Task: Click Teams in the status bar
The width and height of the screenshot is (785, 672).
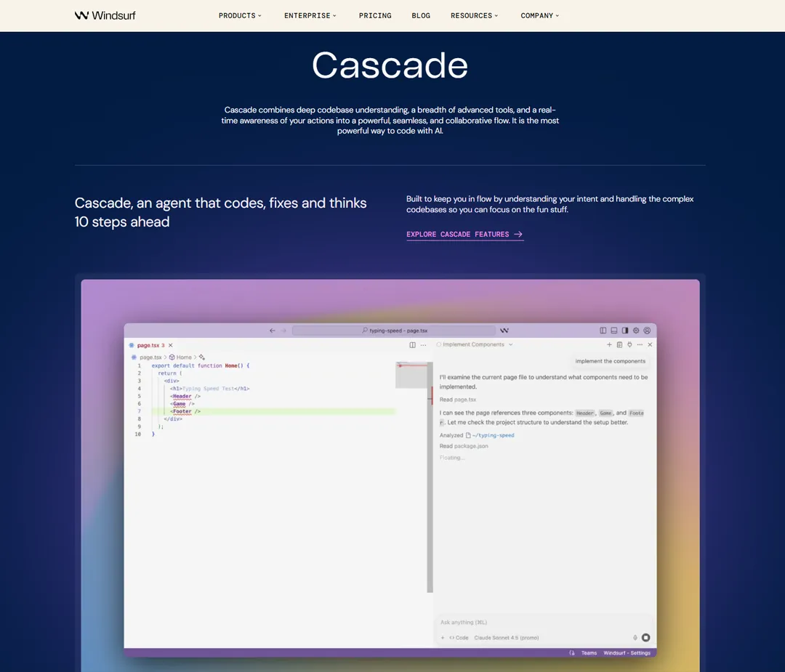Action: tap(589, 653)
